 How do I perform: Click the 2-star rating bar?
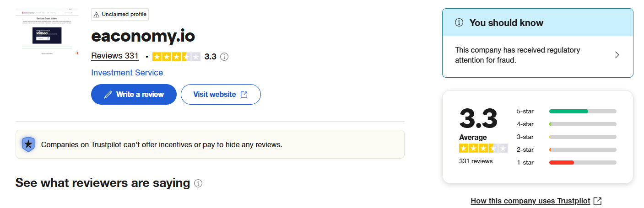coord(583,149)
